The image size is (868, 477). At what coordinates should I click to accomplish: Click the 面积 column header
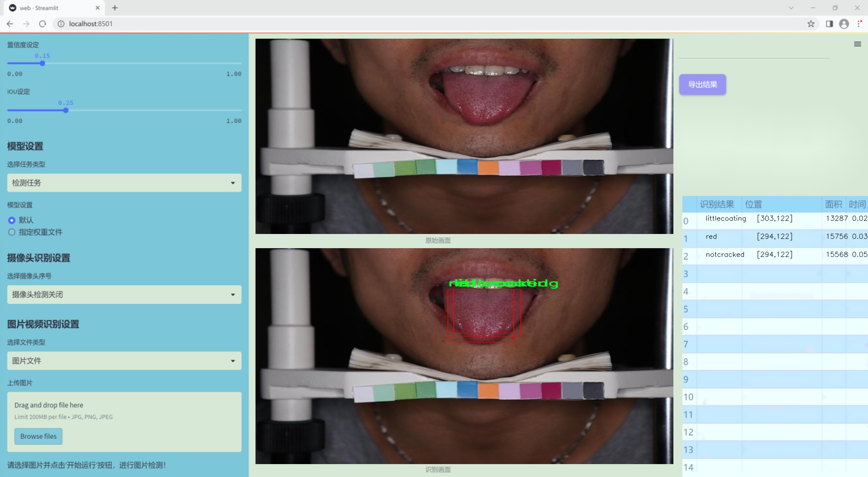pos(833,204)
